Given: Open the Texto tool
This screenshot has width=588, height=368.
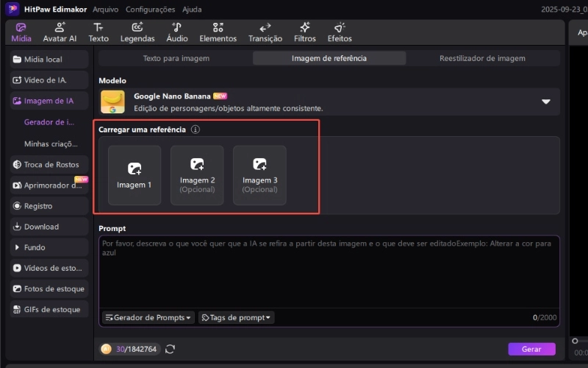Looking at the screenshot, I should coord(98,32).
